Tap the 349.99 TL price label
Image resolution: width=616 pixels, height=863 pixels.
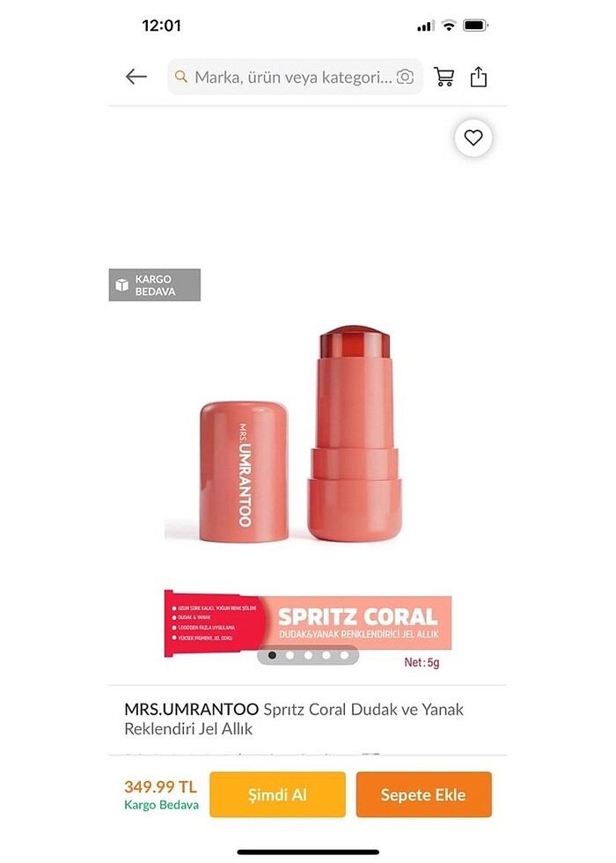pyautogui.click(x=160, y=786)
